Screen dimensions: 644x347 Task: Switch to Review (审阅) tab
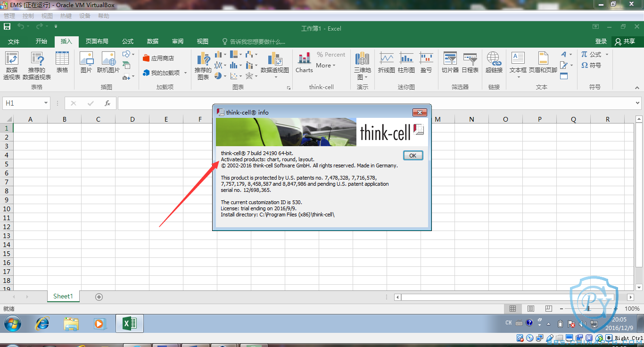point(178,41)
